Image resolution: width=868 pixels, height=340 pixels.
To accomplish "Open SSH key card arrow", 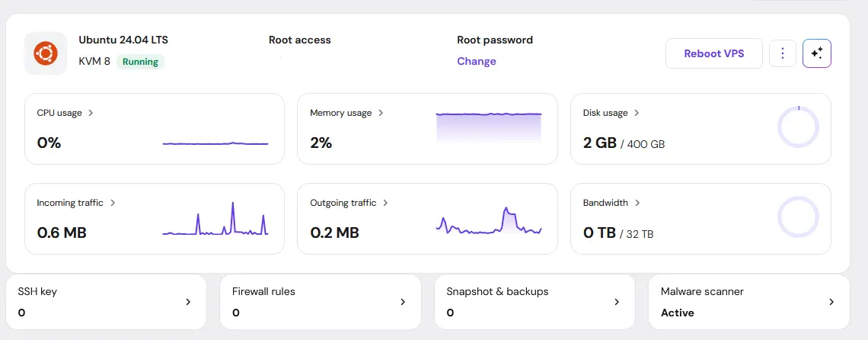I will 188,302.
